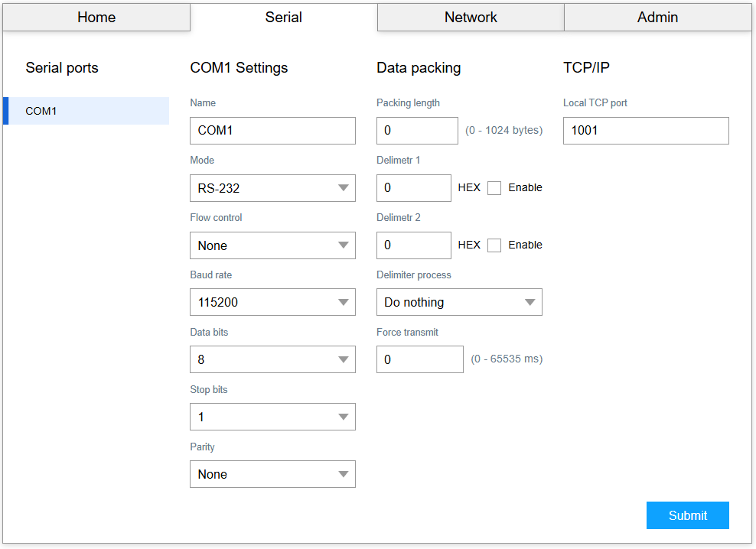Go to the Admin tab
Viewport: 756px width, 549px height.
tap(657, 18)
